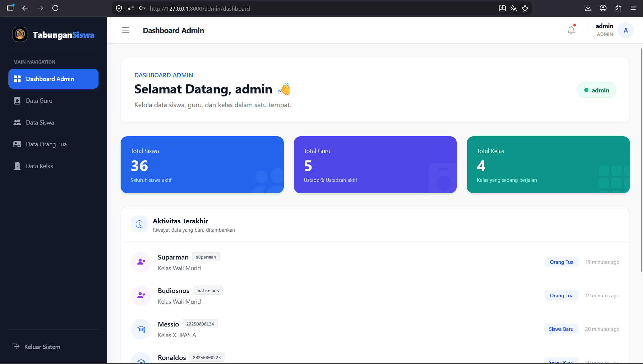
Task: Click the page vertical scrollbar
Action: [x=641, y=160]
